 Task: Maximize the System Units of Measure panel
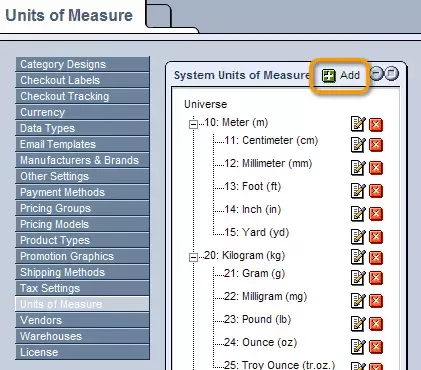(392, 74)
